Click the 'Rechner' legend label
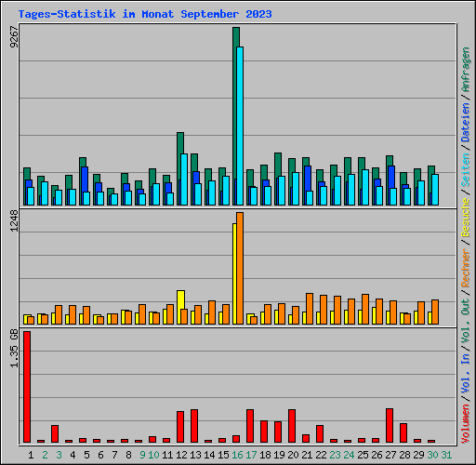This screenshot has width=476, height=465. pyautogui.click(x=466, y=268)
